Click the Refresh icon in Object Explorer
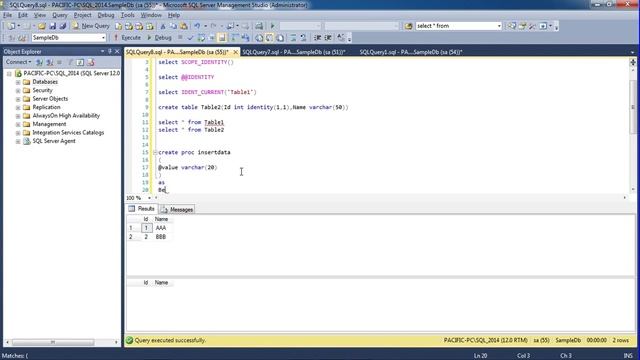This screenshot has height=360, width=640. click(80, 62)
